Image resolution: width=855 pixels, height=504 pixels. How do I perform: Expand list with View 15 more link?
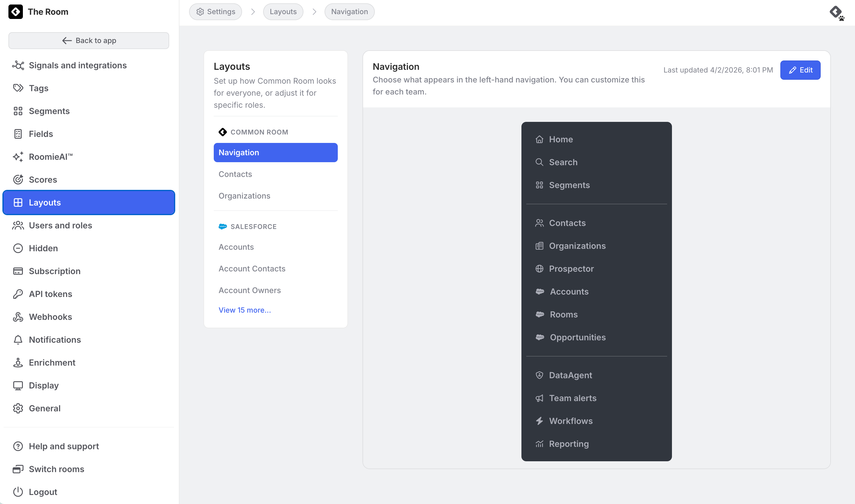pos(244,310)
